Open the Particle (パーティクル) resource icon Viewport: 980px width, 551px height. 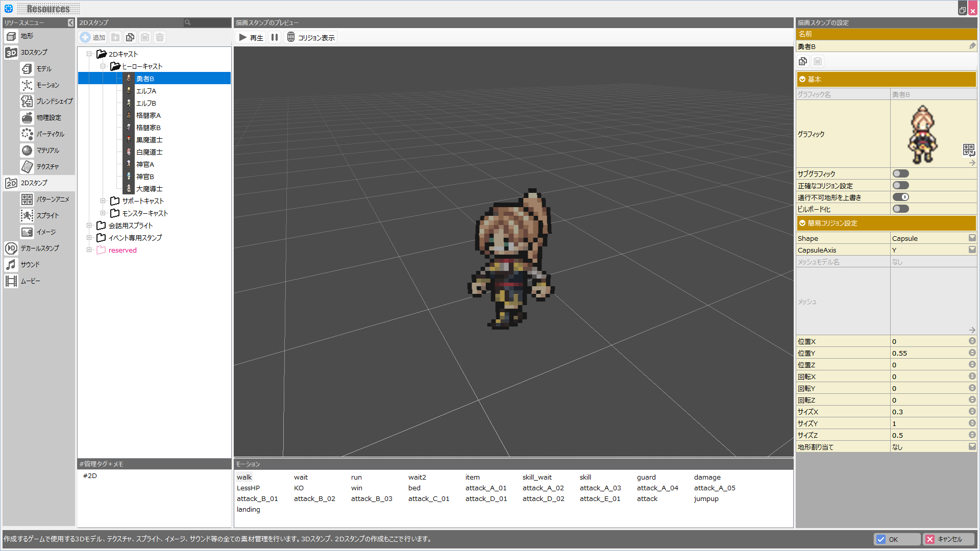coord(27,134)
